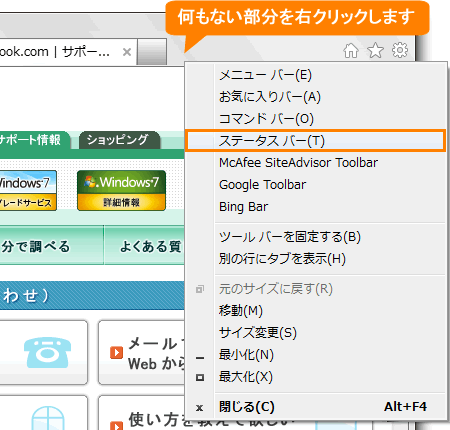450x430 pixels.
Task: Close the browser tab with the x
Action: [127, 52]
